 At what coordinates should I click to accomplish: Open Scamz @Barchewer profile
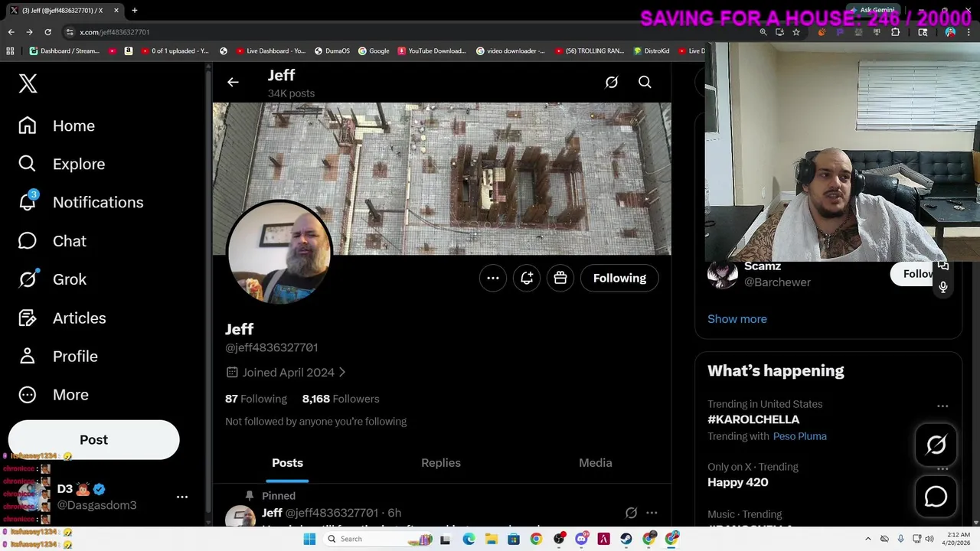pos(777,274)
